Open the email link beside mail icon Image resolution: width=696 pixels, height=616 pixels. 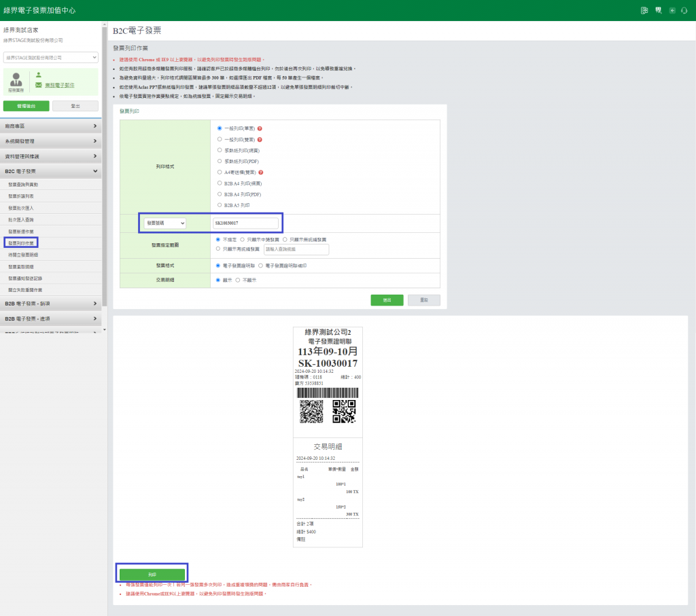[60, 85]
